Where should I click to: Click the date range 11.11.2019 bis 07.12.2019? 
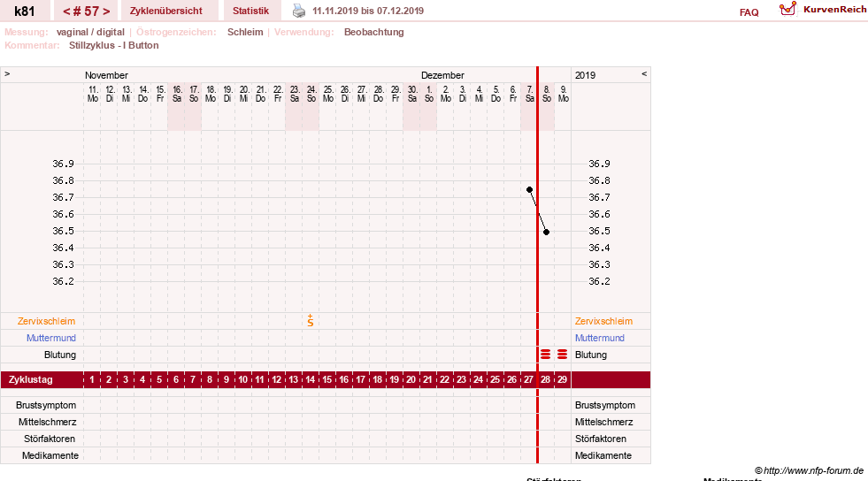point(368,11)
